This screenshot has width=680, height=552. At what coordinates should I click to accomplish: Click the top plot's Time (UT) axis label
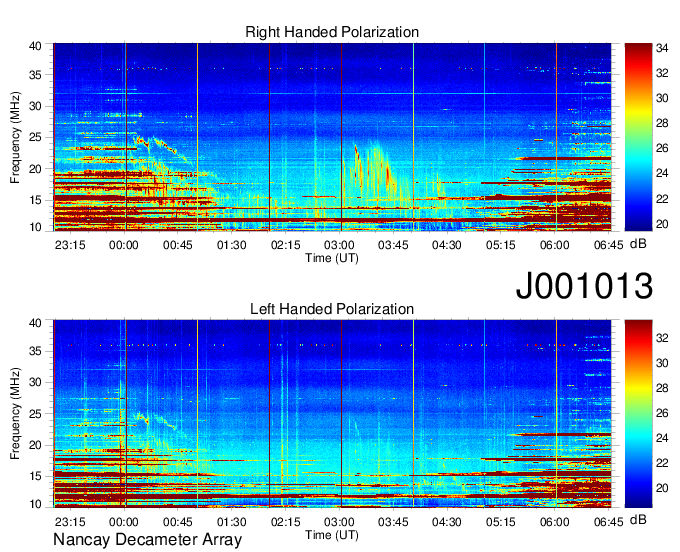pos(332,258)
